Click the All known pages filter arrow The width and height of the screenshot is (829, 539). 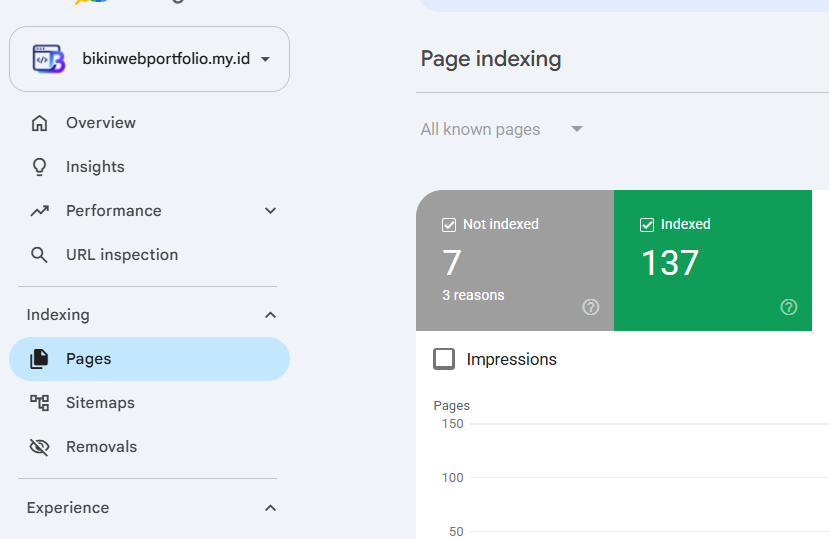tap(577, 129)
